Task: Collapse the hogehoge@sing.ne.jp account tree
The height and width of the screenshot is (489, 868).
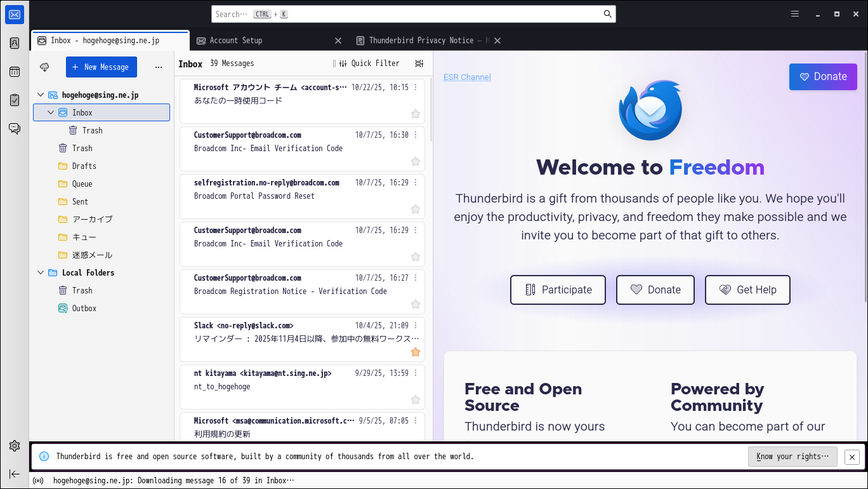Action: coord(41,95)
